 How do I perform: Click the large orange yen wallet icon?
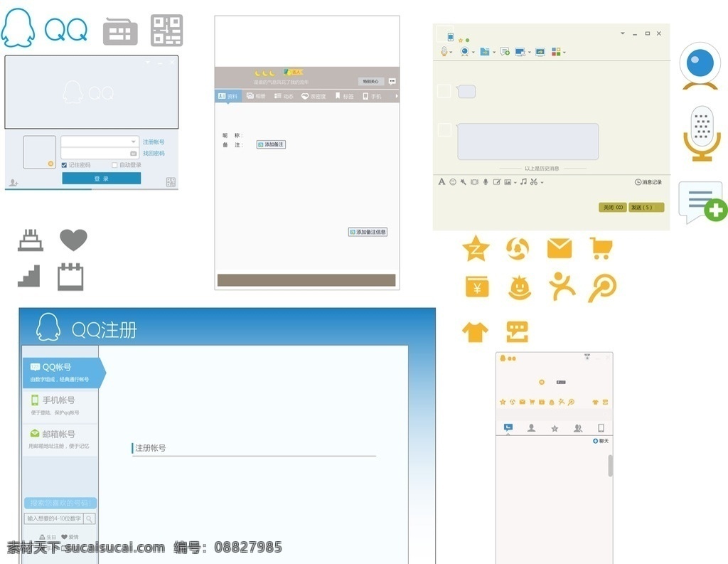click(477, 286)
